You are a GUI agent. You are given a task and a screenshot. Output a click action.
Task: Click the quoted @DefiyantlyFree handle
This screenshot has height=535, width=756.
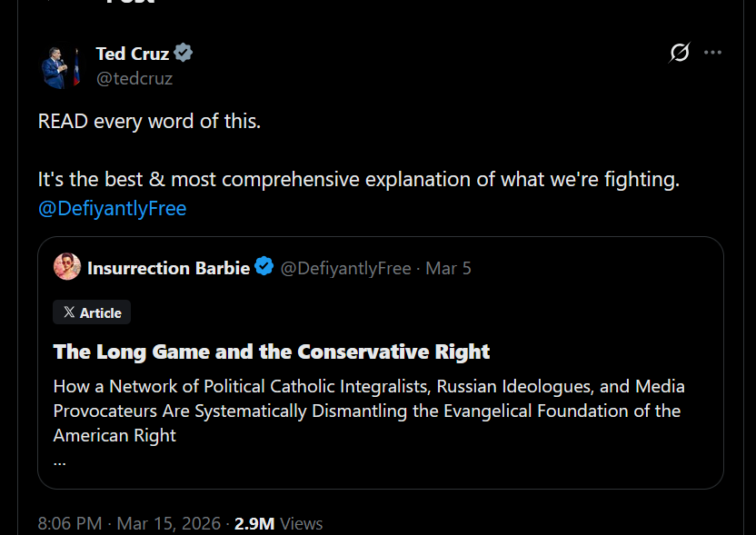345,268
